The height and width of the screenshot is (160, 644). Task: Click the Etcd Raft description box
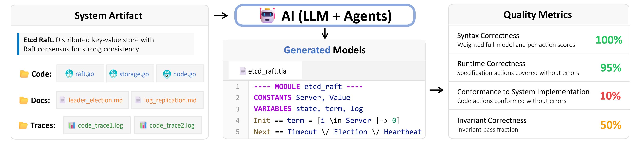[x=106, y=44]
